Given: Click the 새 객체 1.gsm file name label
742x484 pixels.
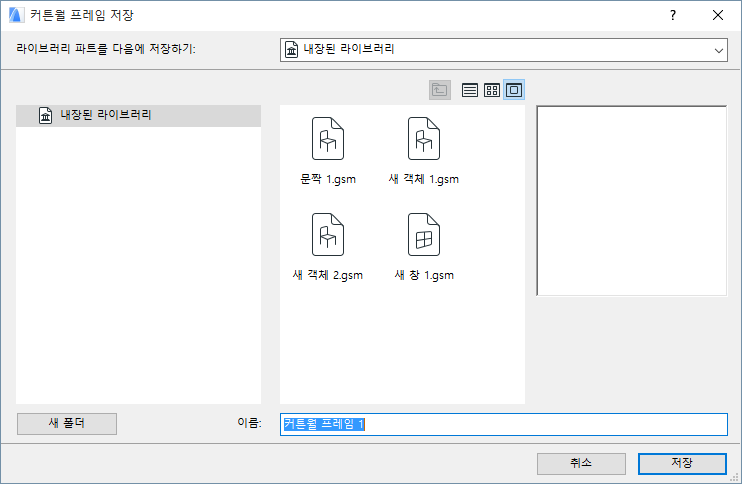Looking at the screenshot, I should [424, 179].
